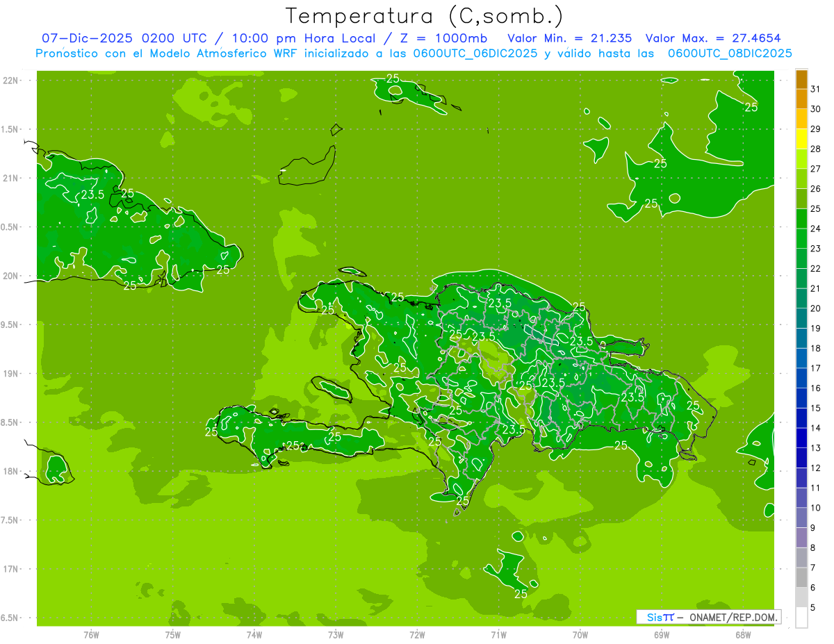834x644 pixels.
Task: Click the colorbar label '7'
Action: pos(813,568)
